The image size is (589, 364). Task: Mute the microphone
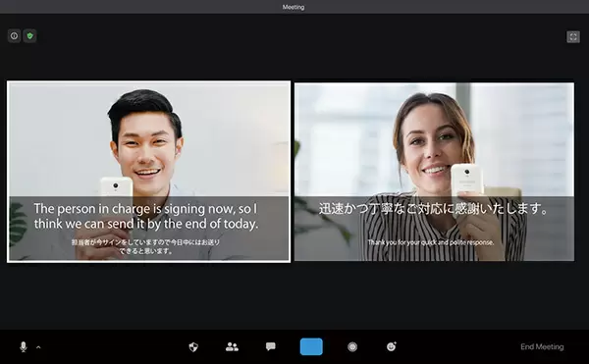24,346
